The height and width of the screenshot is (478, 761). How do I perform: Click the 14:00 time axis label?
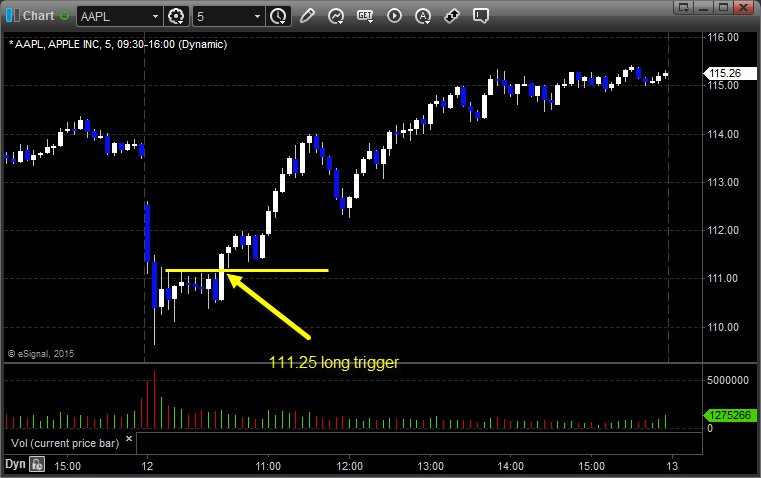(x=511, y=466)
